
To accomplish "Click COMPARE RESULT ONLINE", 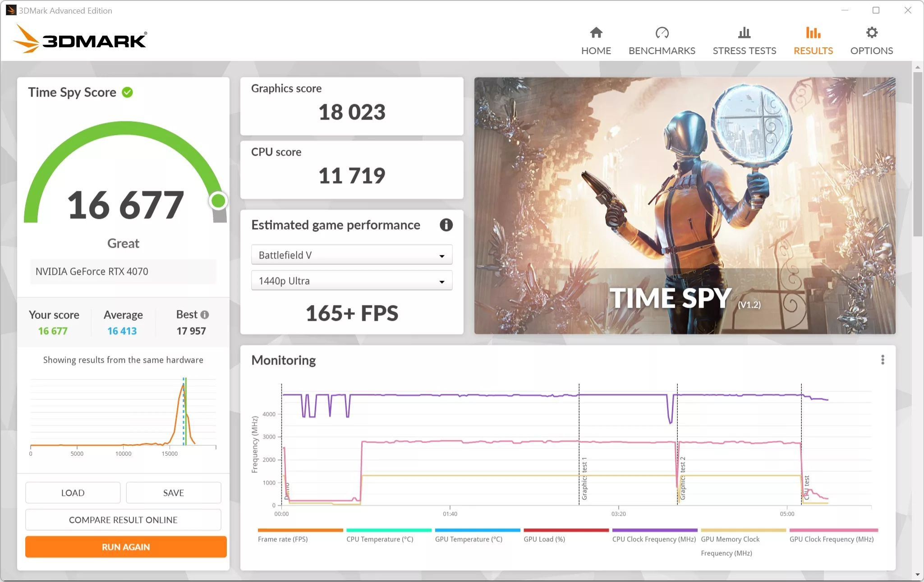I will pyautogui.click(x=123, y=520).
